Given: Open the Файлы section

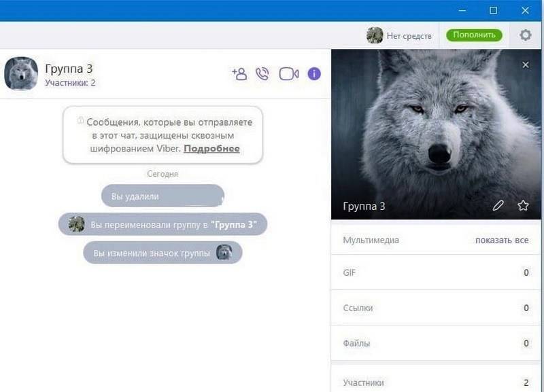Looking at the screenshot, I should click(436, 343).
